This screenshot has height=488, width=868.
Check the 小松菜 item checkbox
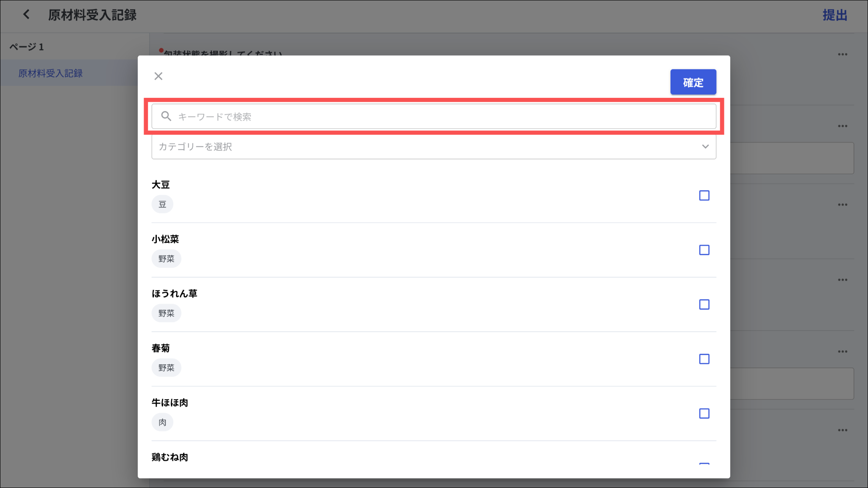[704, 250]
